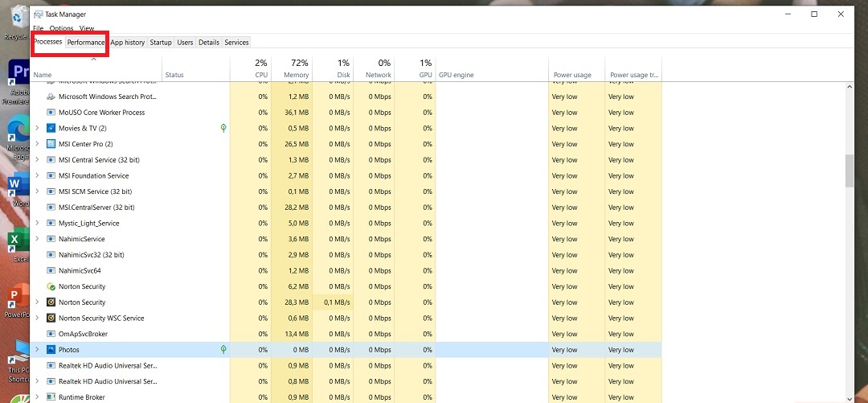Sort by the Memory column header

(x=292, y=68)
